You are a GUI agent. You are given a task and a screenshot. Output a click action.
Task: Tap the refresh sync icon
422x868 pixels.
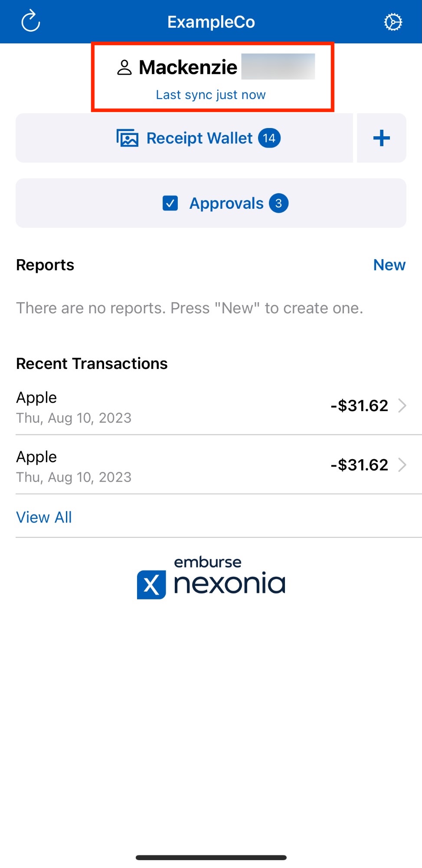(31, 22)
